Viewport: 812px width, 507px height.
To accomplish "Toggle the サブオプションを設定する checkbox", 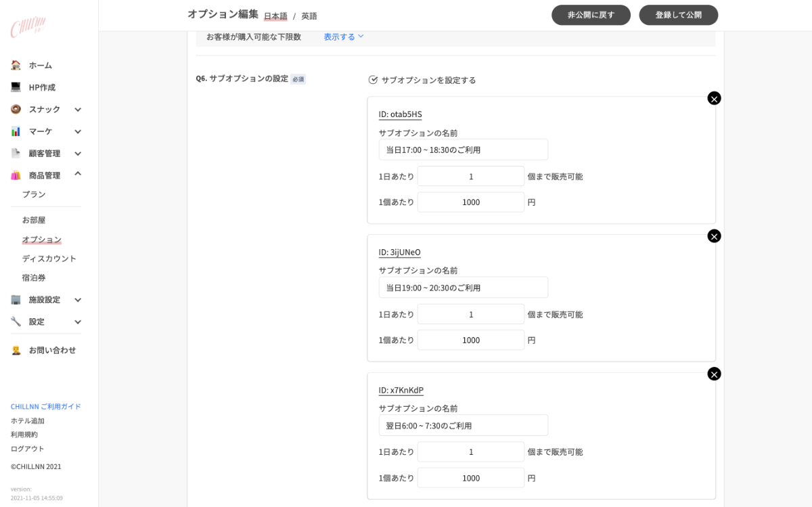I will 373,80.
